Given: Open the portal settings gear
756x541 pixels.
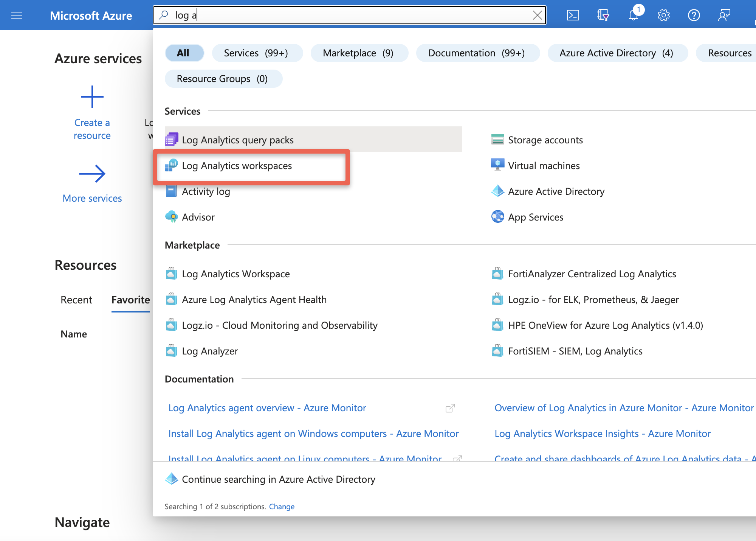Looking at the screenshot, I should (664, 15).
